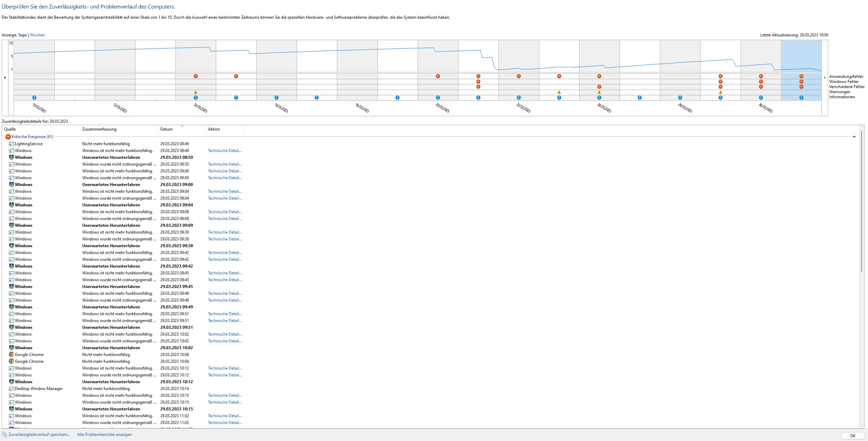Viewport: 868px width, 441px height.
Task: Open Technische Details for the 08:49 Windows event
Action: [225, 151]
